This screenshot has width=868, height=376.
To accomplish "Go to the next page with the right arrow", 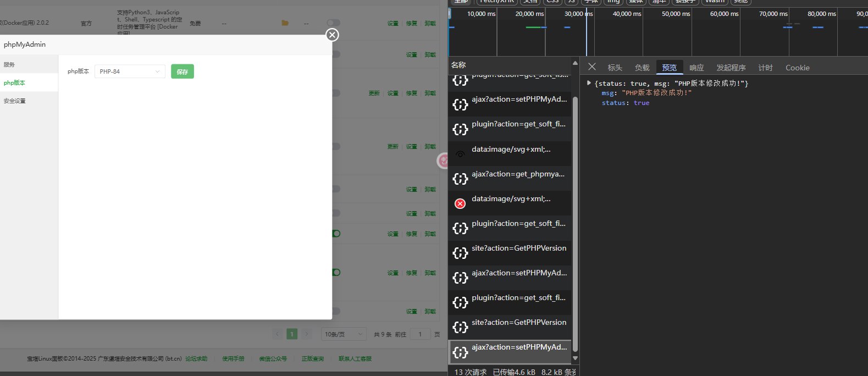I will (x=307, y=334).
